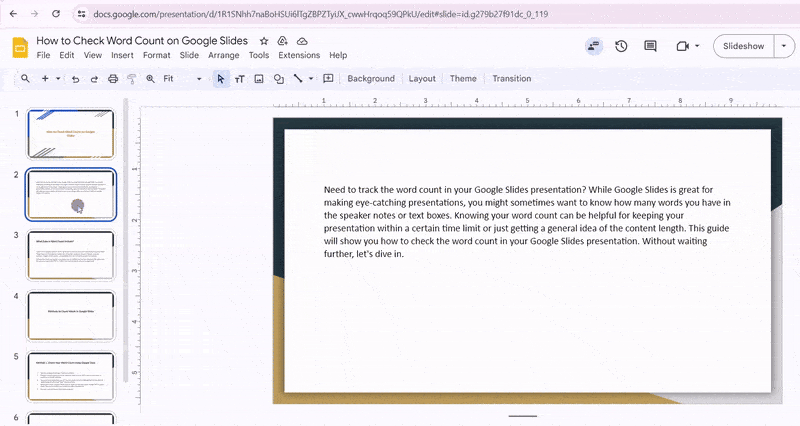Star this presentation

264,41
